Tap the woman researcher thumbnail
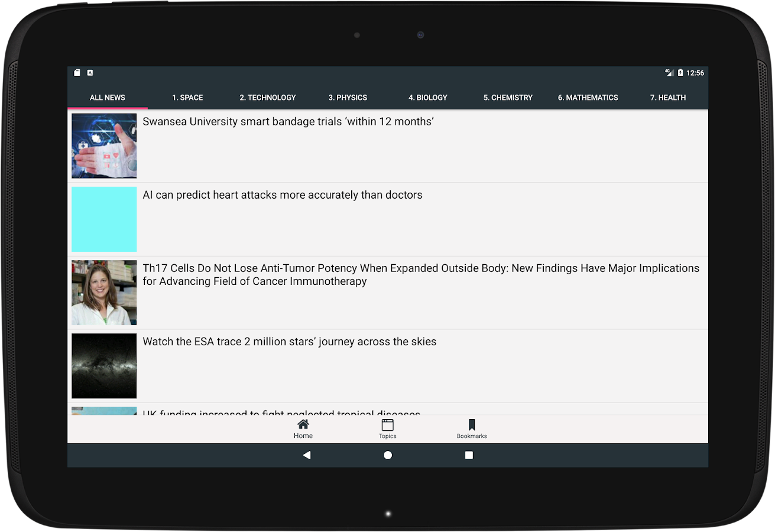 click(x=104, y=293)
